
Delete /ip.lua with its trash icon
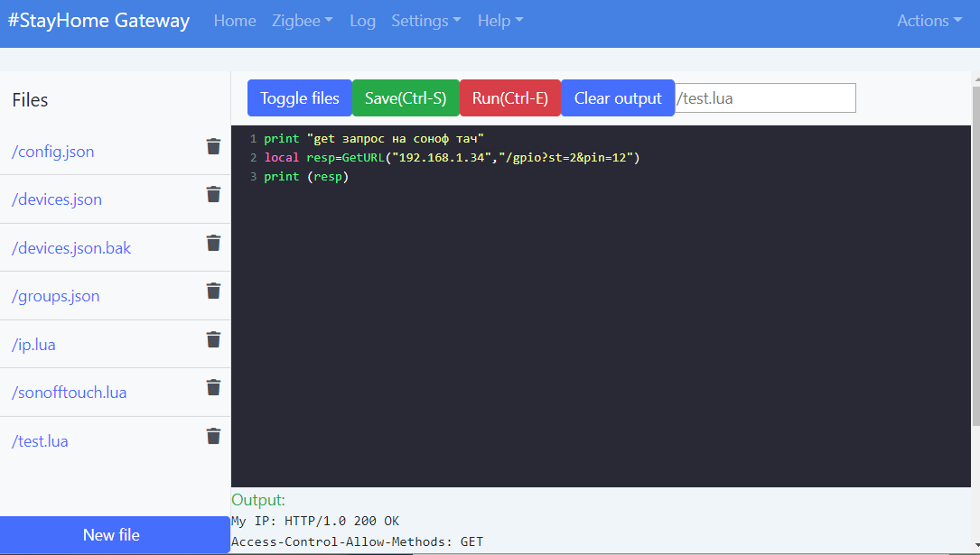tap(214, 339)
